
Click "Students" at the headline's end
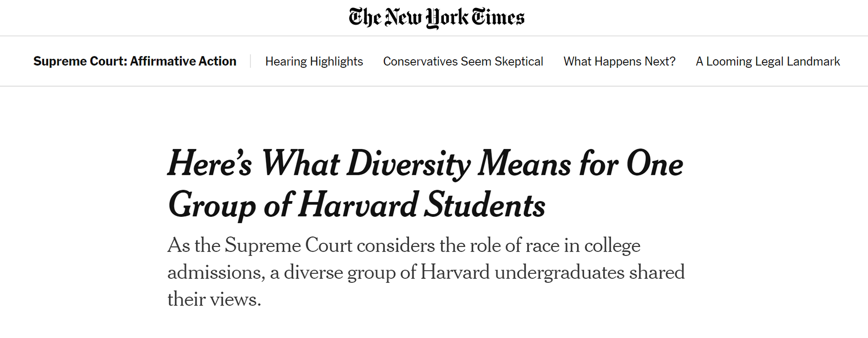coord(485,205)
